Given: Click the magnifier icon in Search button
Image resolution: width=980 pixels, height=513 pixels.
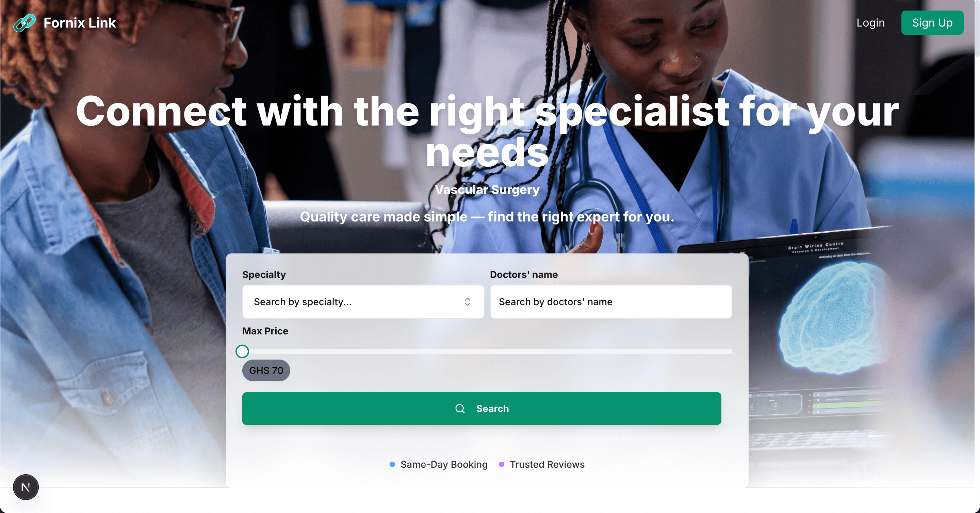Looking at the screenshot, I should (x=460, y=409).
